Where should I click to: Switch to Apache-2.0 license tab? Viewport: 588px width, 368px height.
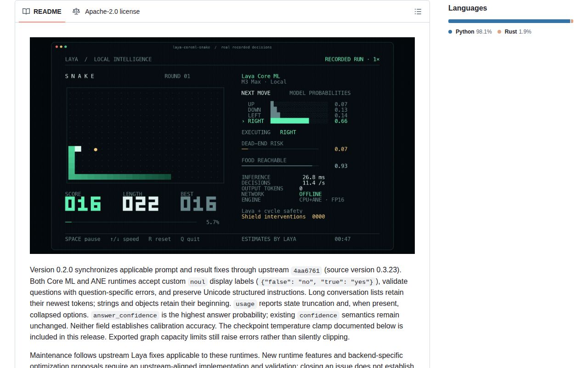(x=106, y=11)
